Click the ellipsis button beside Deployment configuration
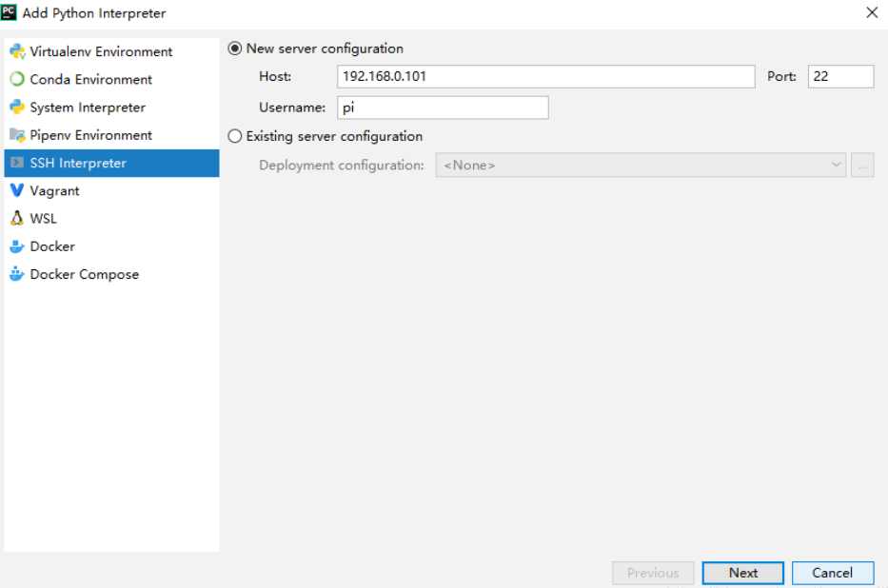This screenshot has height=588, width=888. tap(862, 166)
